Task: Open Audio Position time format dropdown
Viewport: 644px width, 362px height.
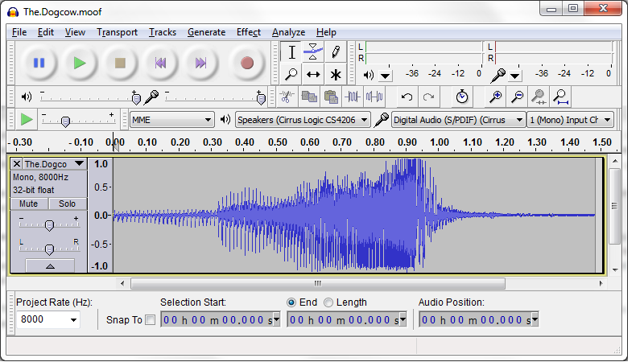Action: 535,319
